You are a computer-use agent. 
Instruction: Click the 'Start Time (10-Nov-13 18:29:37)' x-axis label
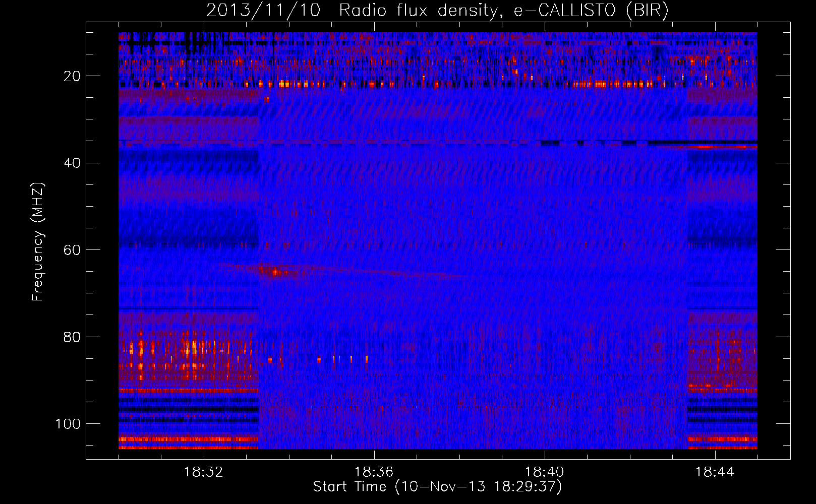[x=437, y=487]
